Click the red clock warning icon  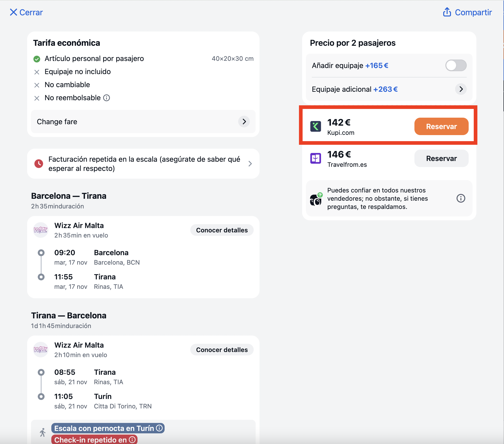click(39, 163)
